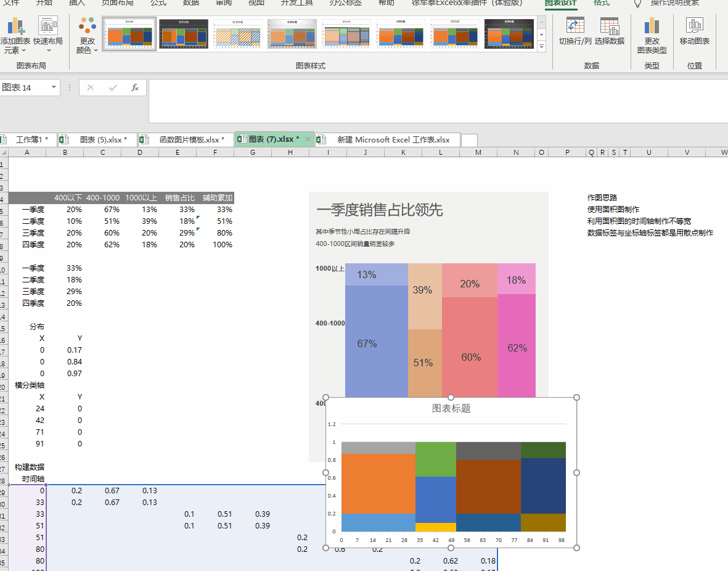
Task: Apply the hatched pattern chart style thumbnail
Action: 238,34
